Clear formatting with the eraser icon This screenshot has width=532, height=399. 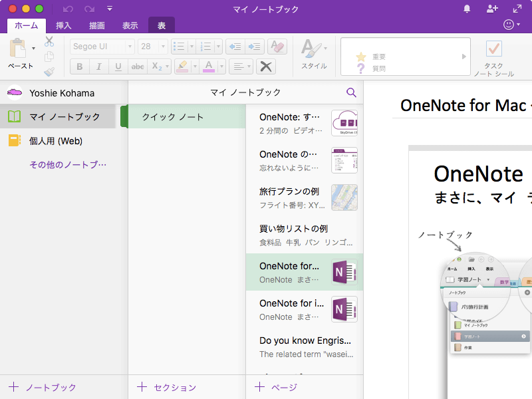point(277,47)
